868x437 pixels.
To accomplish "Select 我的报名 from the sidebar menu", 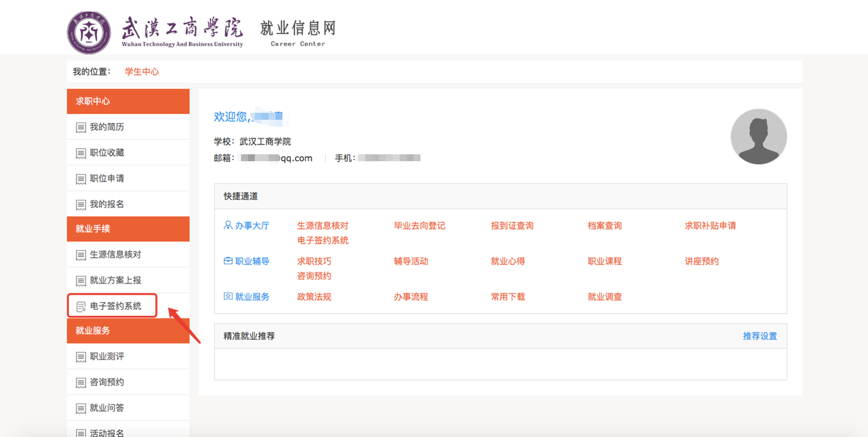I will point(107,204).
